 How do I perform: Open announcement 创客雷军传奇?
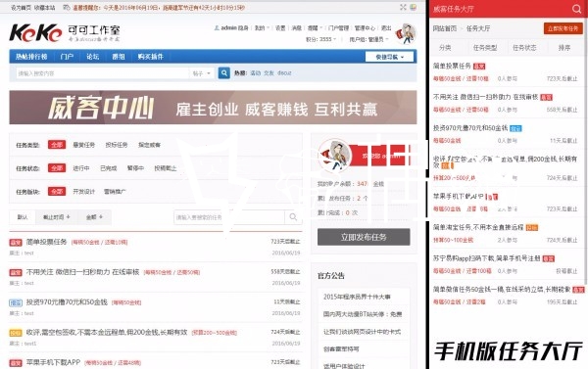point(341,348)
